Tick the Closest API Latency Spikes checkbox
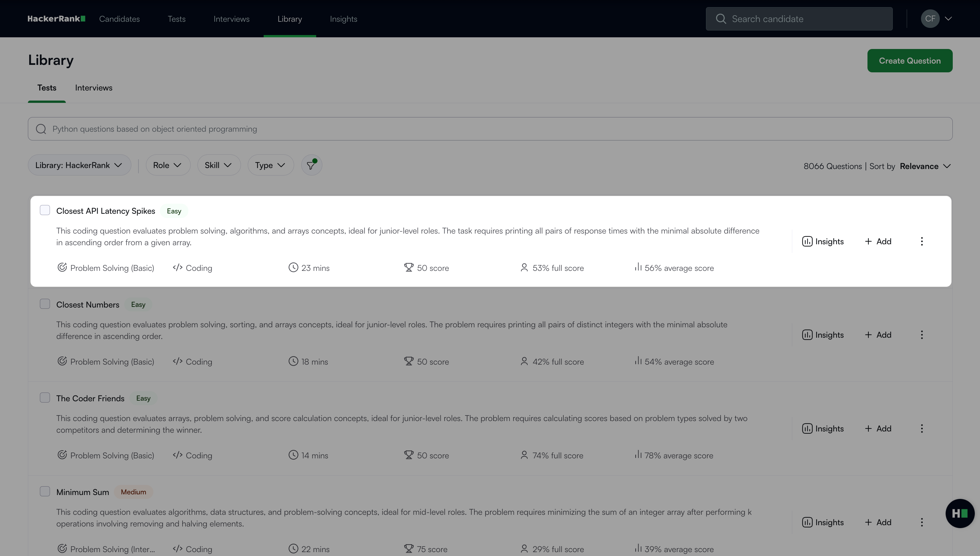The width and height of the screenshot is (980, 556). (x=45, y=211)
